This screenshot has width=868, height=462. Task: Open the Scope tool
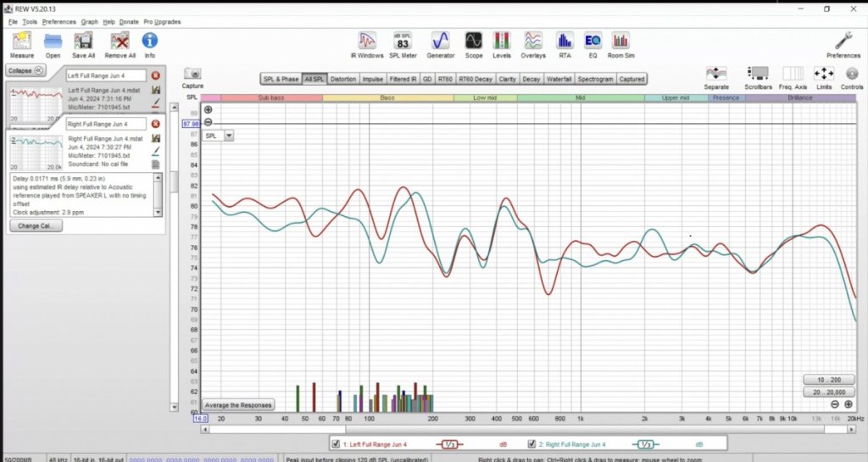pyautogui.click(x=473, y=45)
